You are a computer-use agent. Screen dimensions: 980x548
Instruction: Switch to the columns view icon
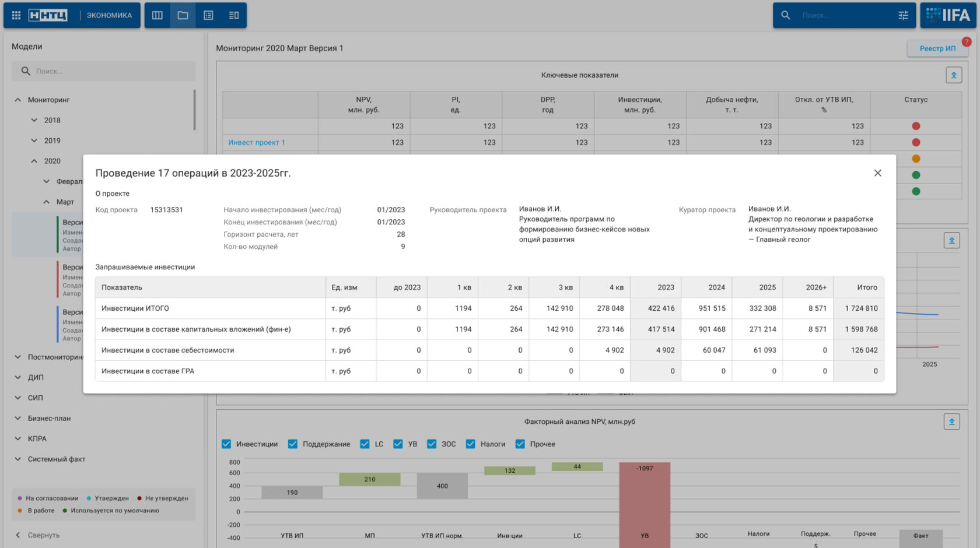157,15
